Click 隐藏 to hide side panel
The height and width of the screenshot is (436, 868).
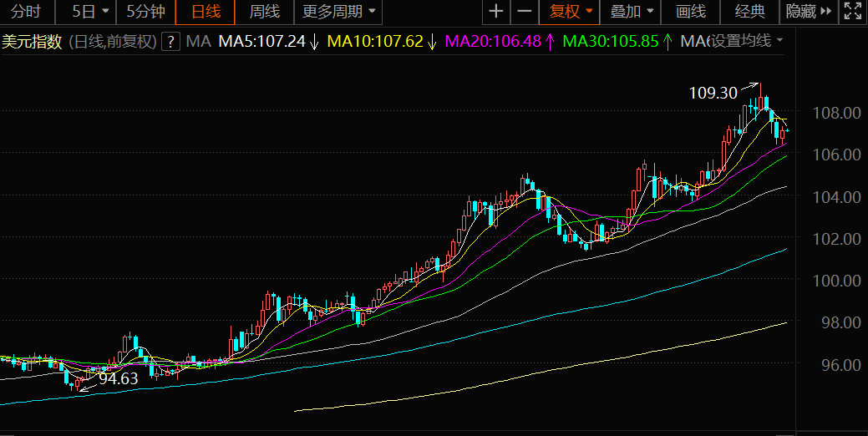809,12
